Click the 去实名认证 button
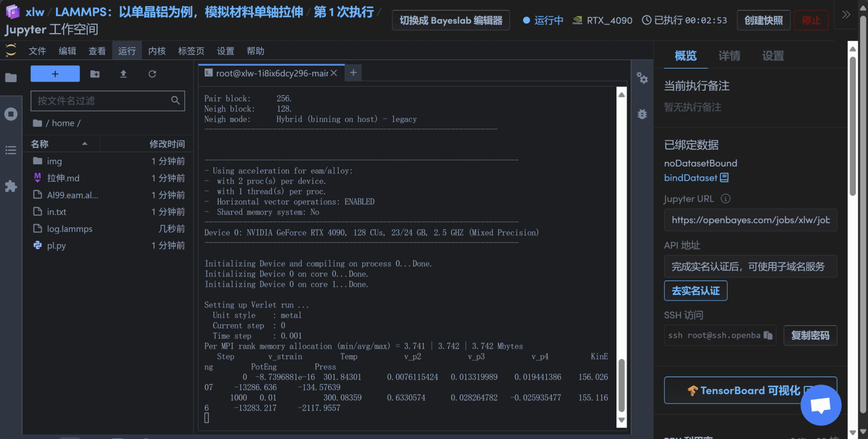 (x=695, y=291)
